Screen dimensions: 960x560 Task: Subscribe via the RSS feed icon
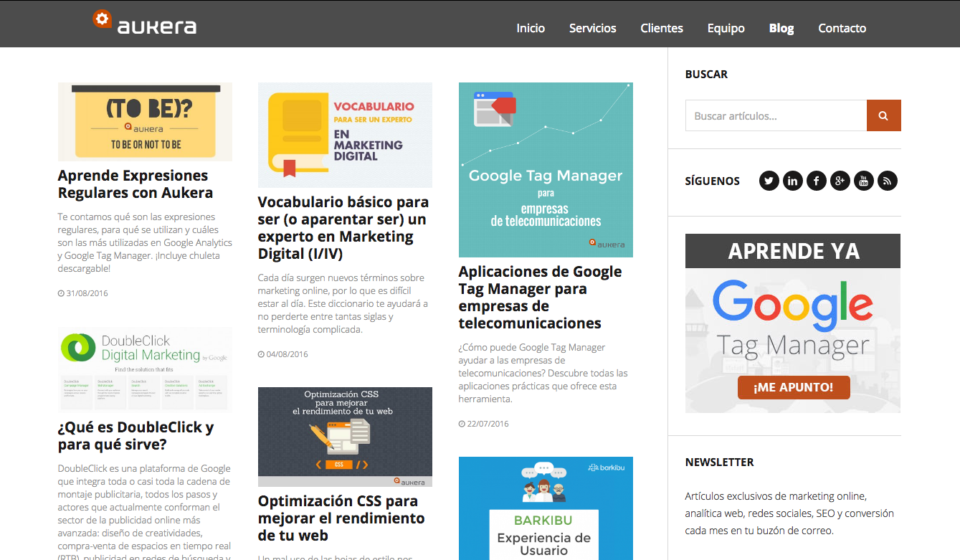click(887, 181)
